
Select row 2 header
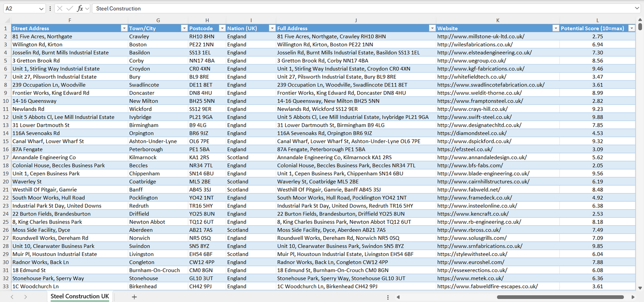coord(6,37)
